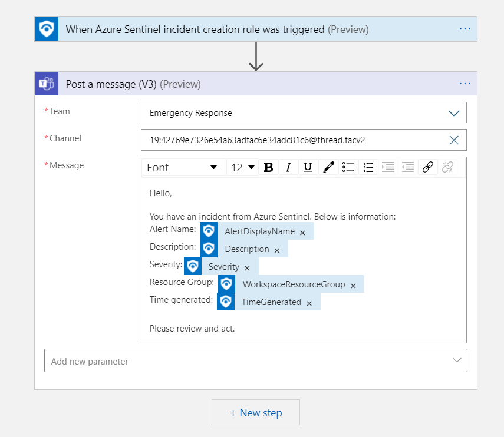Open Post a message action menu
504x437 pixels.
coord(465,84)
